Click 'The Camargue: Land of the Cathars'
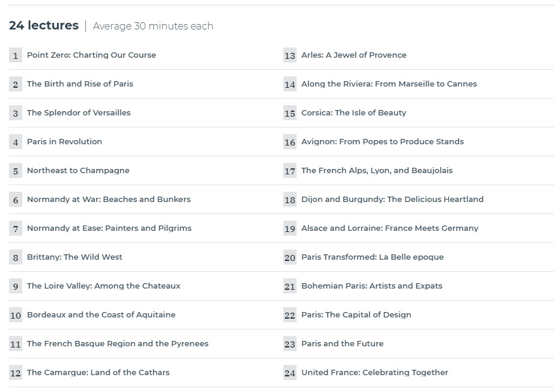 click(99, 373)
